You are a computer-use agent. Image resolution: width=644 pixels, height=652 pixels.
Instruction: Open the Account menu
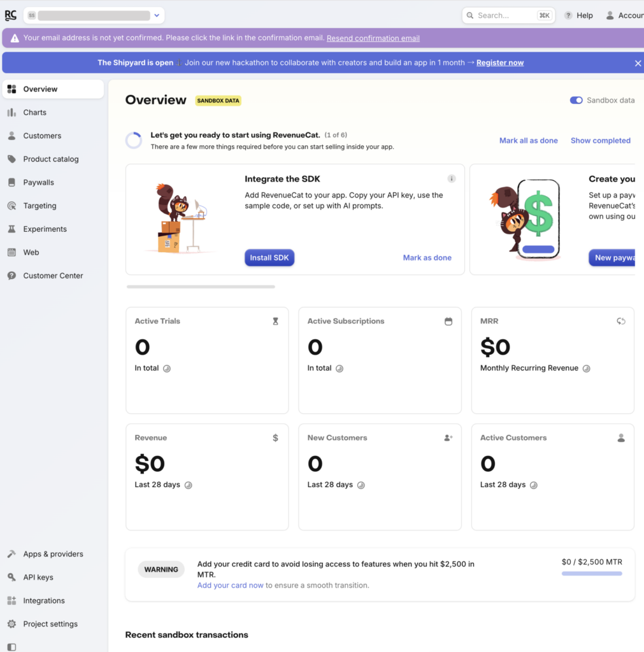tap(624, 15)
